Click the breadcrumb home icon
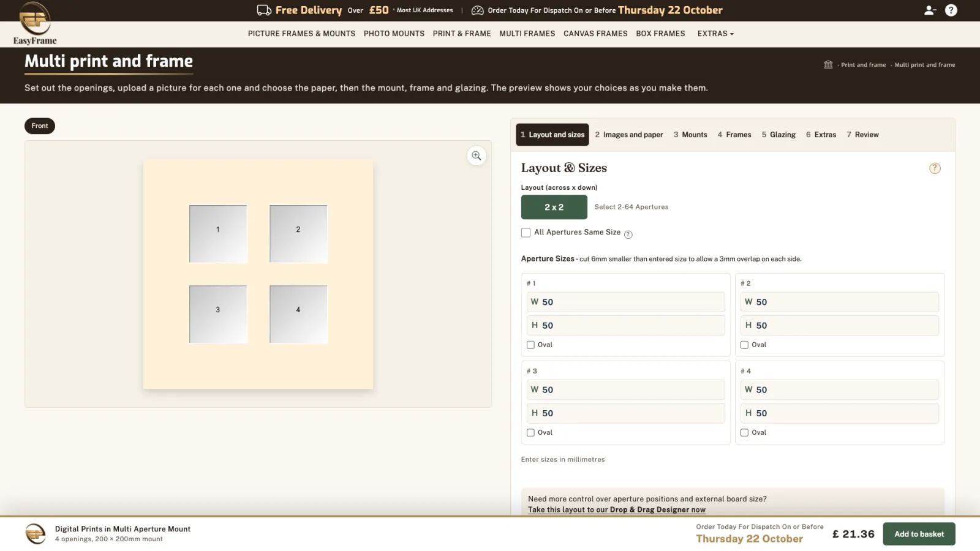The width and height of the screenshot is (980, 551). point(828,64)
